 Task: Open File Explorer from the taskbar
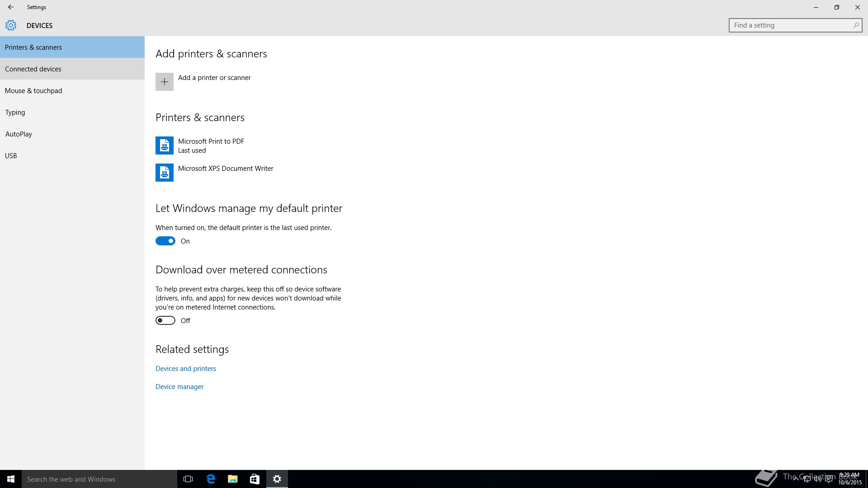233,479
